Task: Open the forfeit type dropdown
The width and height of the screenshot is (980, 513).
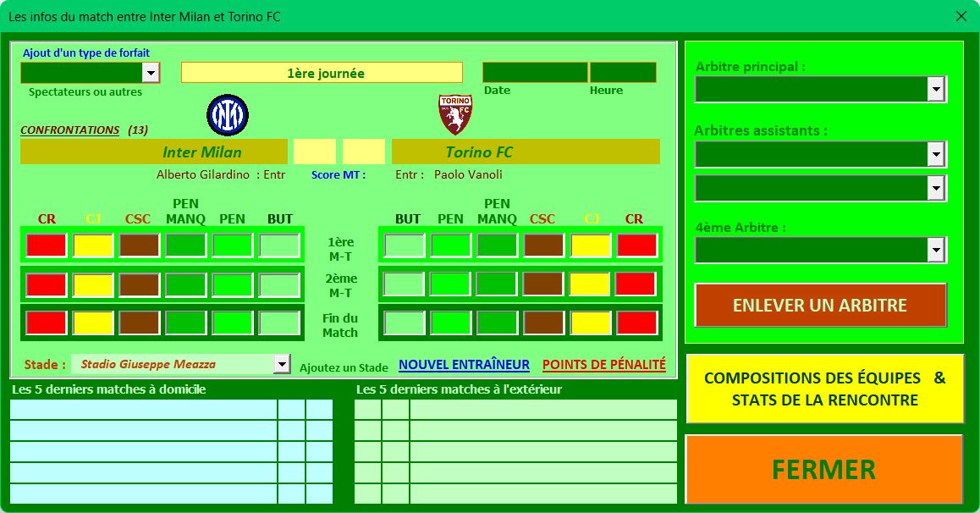Action: (x=151, y=73)
